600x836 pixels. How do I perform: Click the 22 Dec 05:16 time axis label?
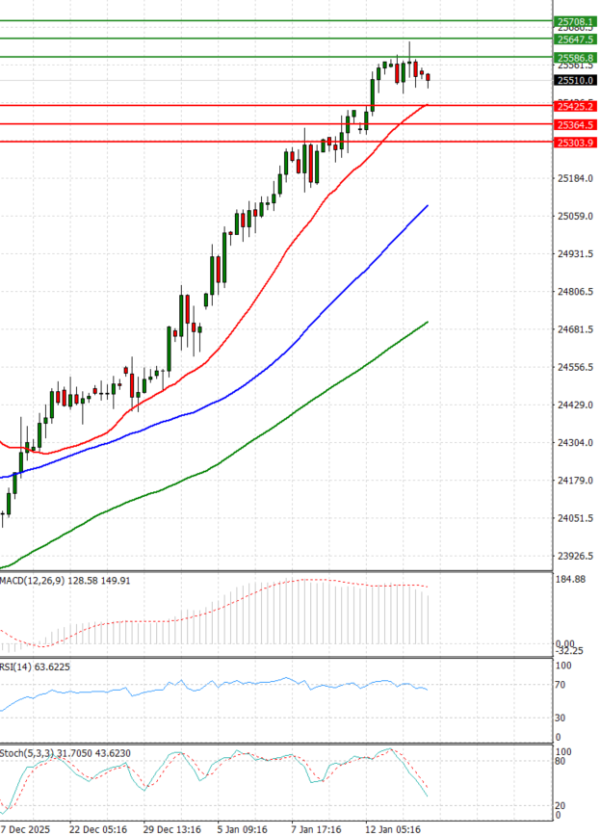pos(98,829)
